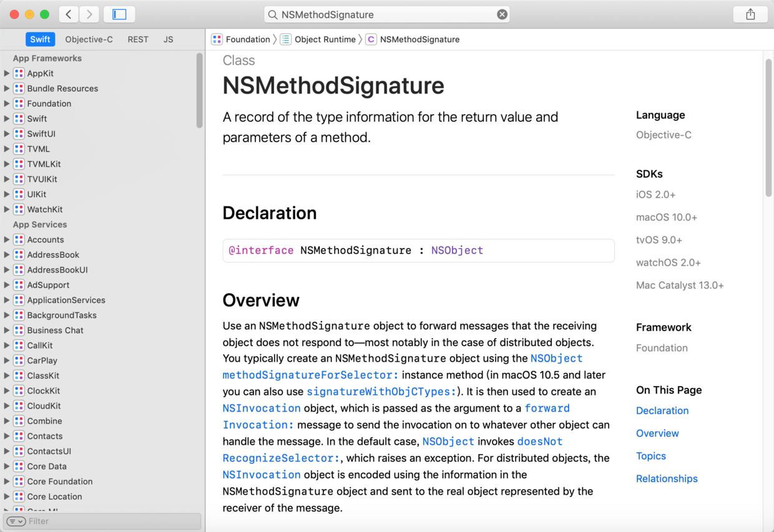Click the documentation page vertical scrollbar
The image size is (774, 532).
768,128
